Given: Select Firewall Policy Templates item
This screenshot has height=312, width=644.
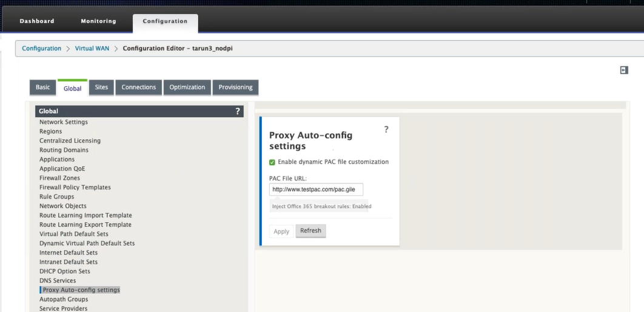Looking at the screenshot, I should 75,187.
